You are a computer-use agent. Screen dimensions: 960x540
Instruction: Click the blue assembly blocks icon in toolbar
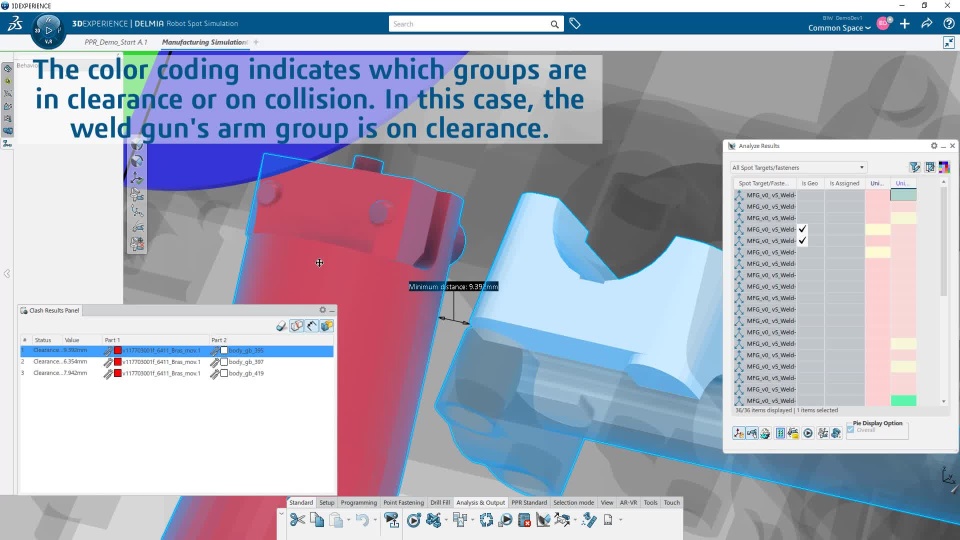(x=433, y=520)
